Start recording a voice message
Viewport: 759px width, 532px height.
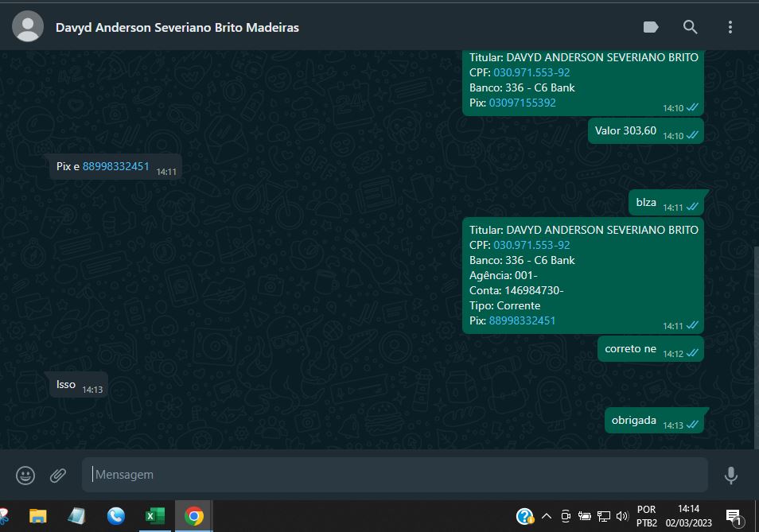pyautogui.click(x=730, y=475)
